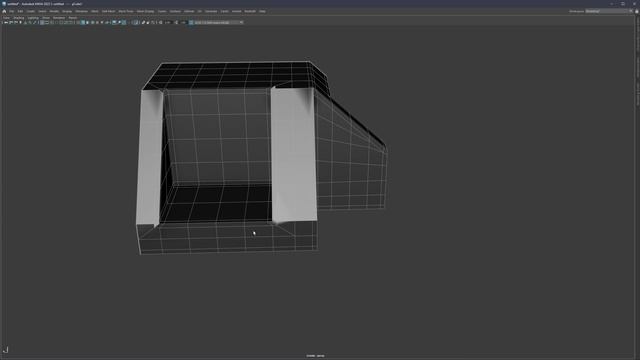
Task: Click the Maya home icon
Action: click(x=4, y=11)
